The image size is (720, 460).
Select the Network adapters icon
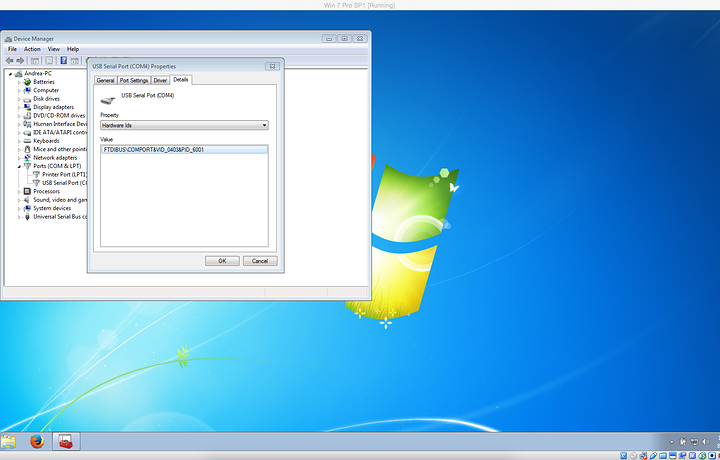[x=27, y=157]
